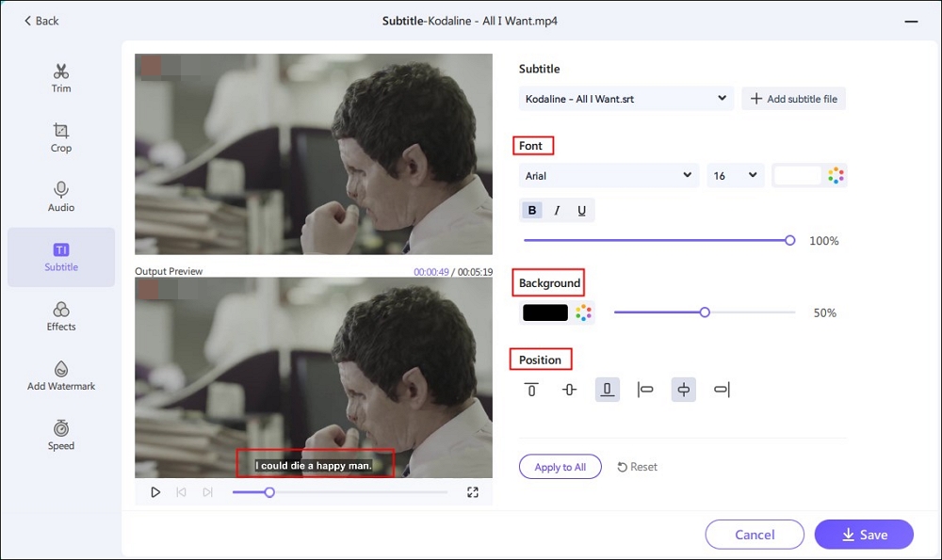Expand the subtitle file dropdown
The height and width of the screenshot is (560, 942).
tap(626, 99)
